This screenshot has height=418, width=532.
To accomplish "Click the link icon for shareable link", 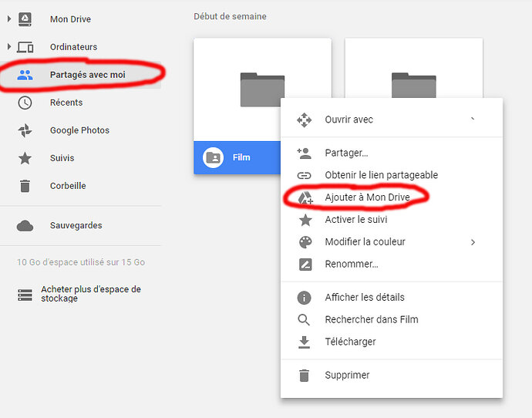I will pyautogui.click(x=304, y=175).
